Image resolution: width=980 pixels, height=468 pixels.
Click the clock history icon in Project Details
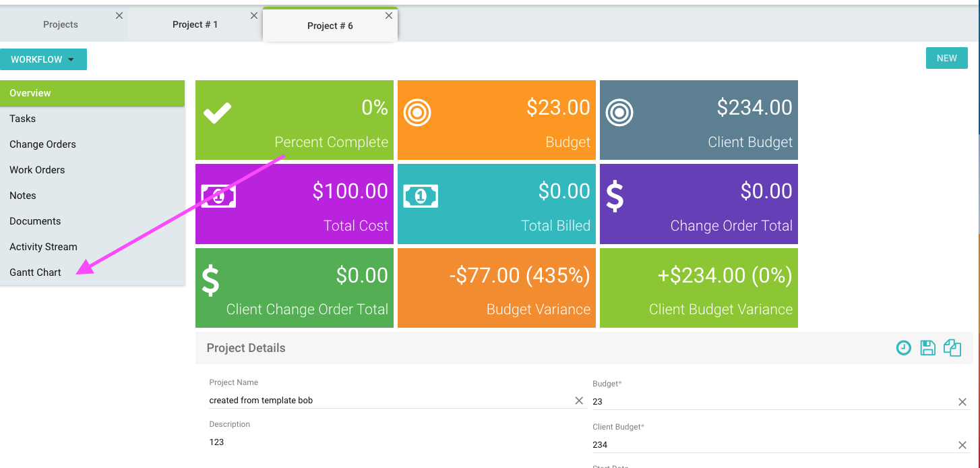(903, 348)
